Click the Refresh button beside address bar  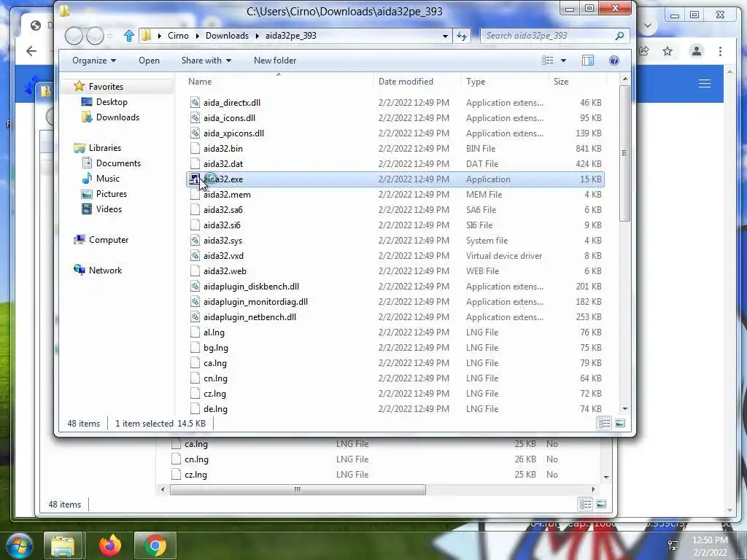tap(462, 36)
